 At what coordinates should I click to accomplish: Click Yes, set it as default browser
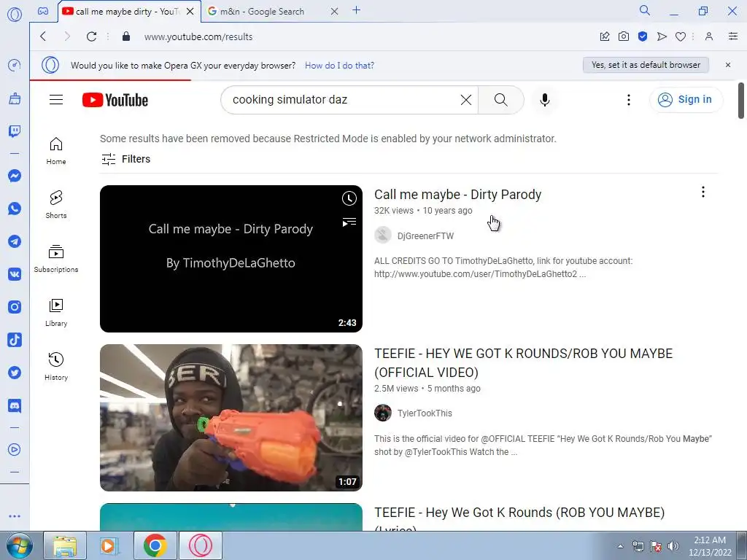tap(646, 65)
